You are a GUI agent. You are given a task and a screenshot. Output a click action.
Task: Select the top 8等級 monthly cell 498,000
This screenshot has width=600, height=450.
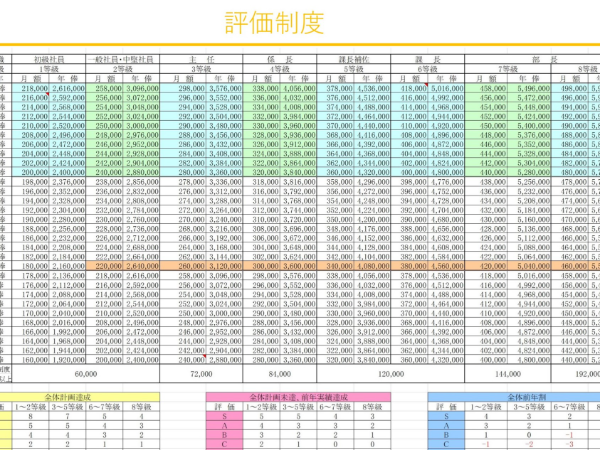pyautogui.click(x=569, y=88)
